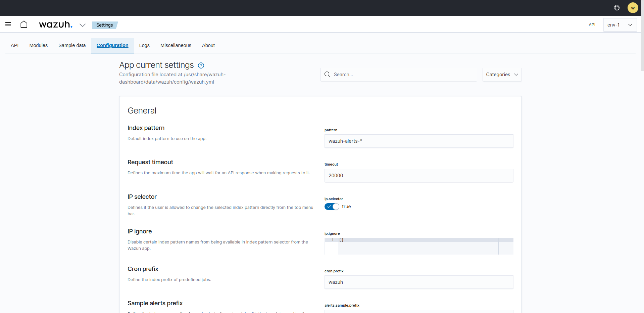644x313 pixels.
Task: Click the 'API' label beside env-1 selector
Action: (x=592, y=25)
